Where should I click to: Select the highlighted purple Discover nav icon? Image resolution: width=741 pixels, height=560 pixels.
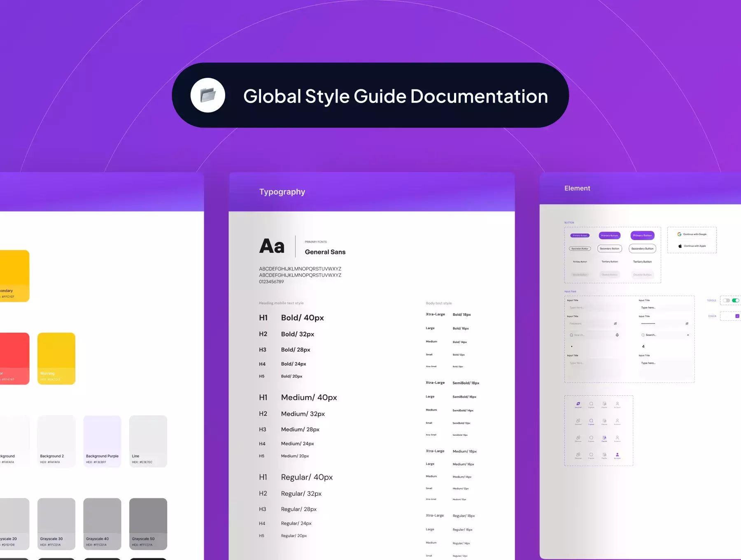tap(578, 404)
